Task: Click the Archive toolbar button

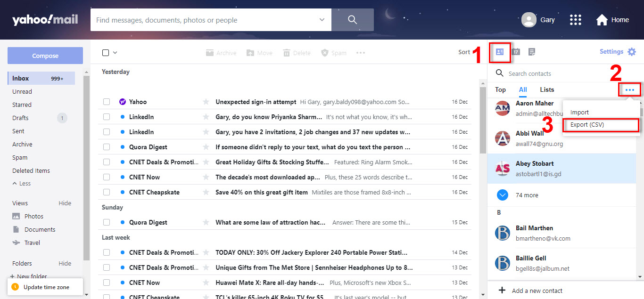Action: [x=221, y=53]
